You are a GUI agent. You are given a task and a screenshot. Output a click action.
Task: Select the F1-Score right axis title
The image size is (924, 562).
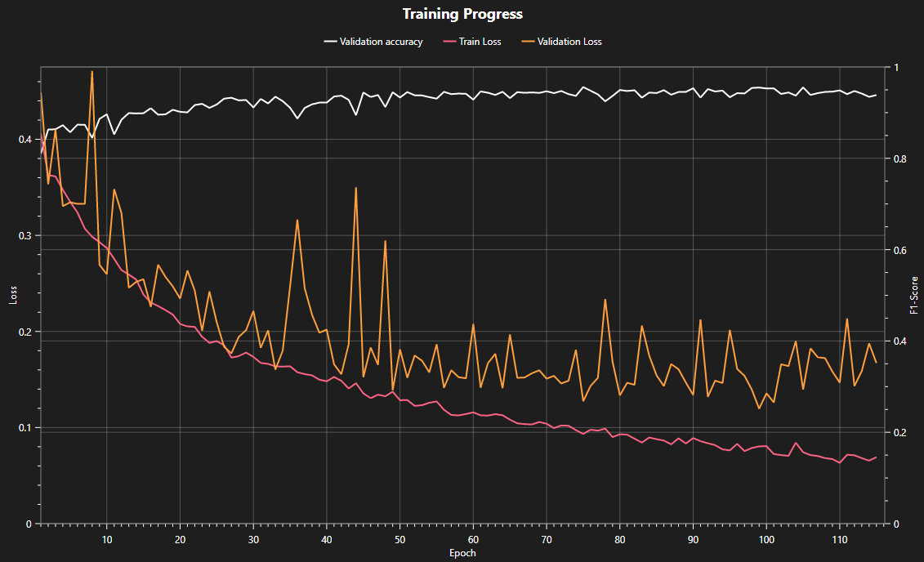[x=914, y=295]
